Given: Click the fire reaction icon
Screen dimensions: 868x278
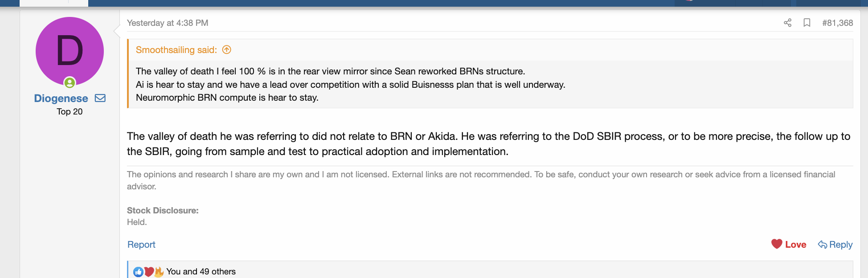Looking at the screenshot, I should coord(159,272).
